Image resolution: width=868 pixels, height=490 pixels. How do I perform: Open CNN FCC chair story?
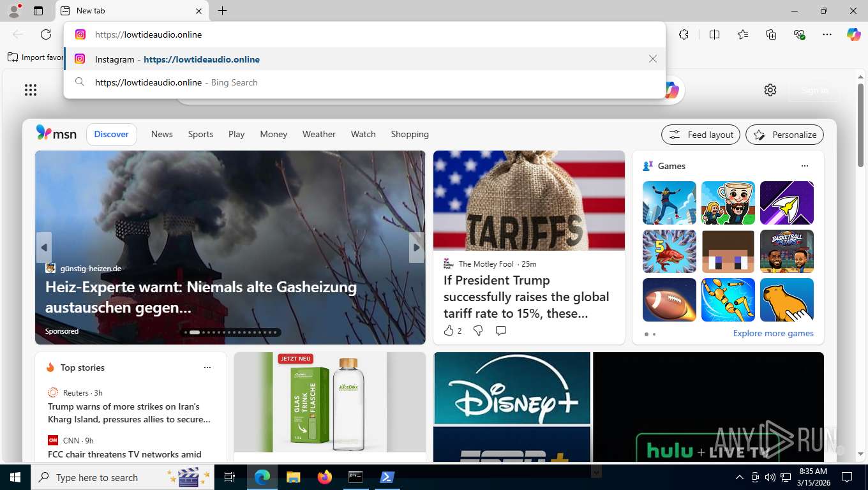[x=124, y=454]
